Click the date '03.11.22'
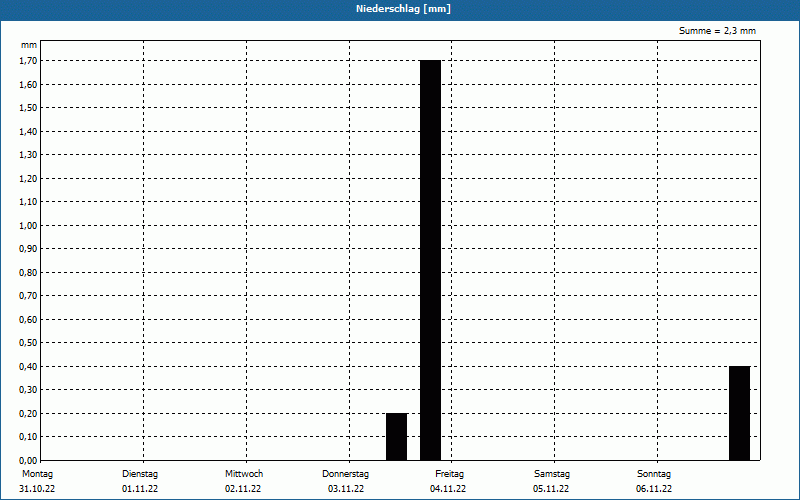 pos(346,489)
